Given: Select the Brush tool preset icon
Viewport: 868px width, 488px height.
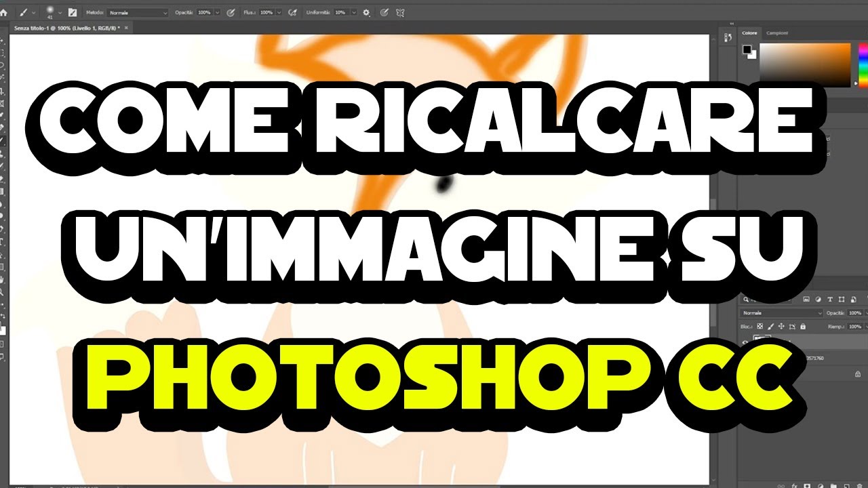Looking at the screenshot, I should coord(22,13).
